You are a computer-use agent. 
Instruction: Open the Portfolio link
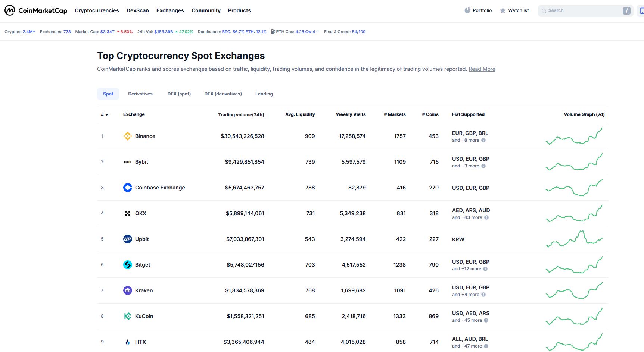(478, 10)
